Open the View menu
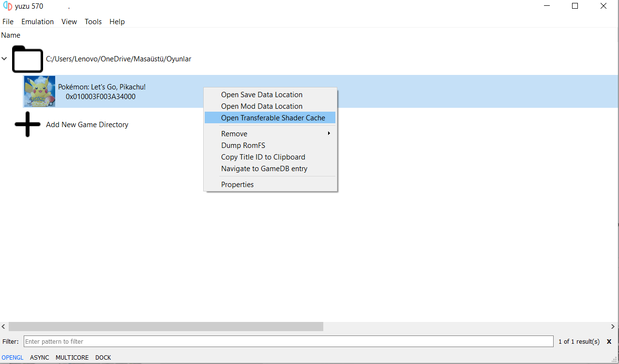 (69, 22)
